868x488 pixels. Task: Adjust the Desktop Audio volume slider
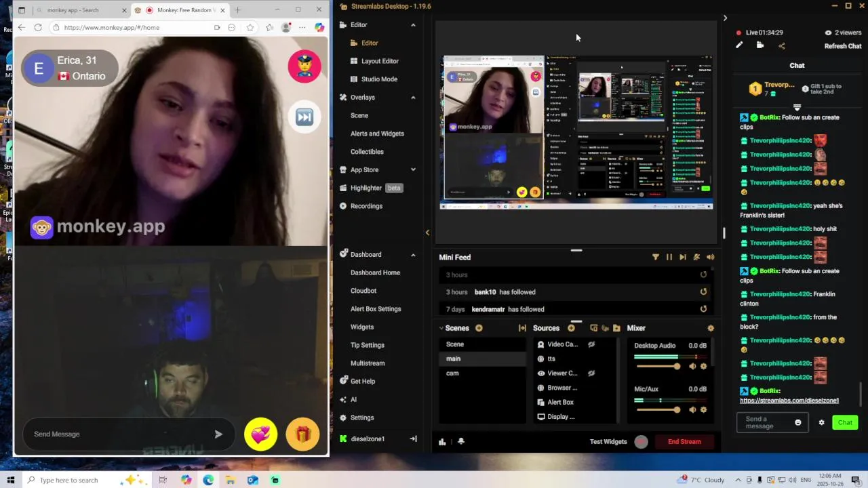click(657, 366)
